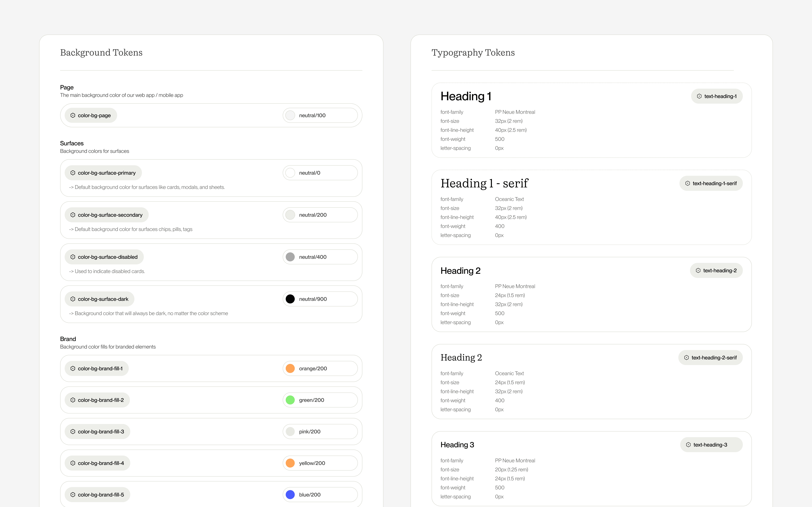Click hexagon icon in text-heading-2 tag
Viewport: 812px width, 507px height.
[698, 271]
